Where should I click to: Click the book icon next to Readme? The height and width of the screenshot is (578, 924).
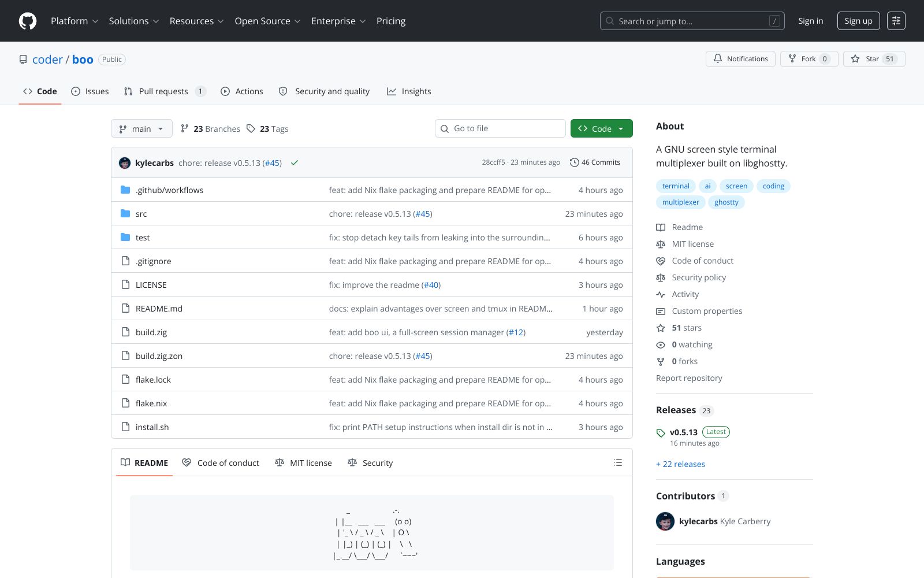[x=661, y=227]
